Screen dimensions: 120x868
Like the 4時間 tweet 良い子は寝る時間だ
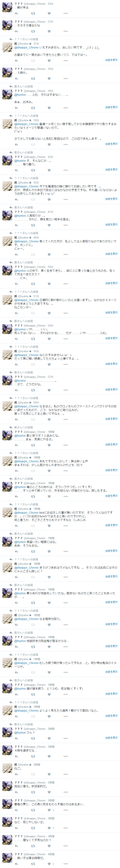coord(49,864)
